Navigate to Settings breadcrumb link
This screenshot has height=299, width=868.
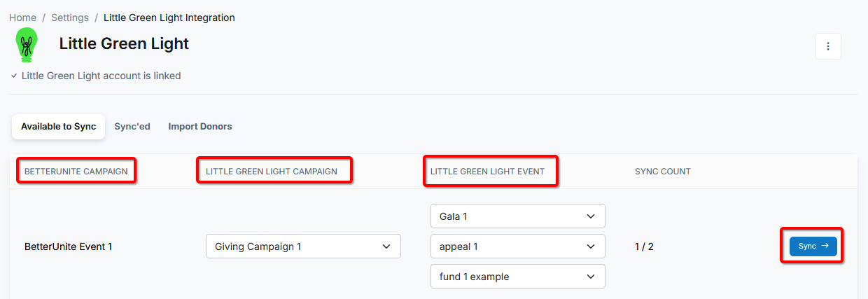70,18
